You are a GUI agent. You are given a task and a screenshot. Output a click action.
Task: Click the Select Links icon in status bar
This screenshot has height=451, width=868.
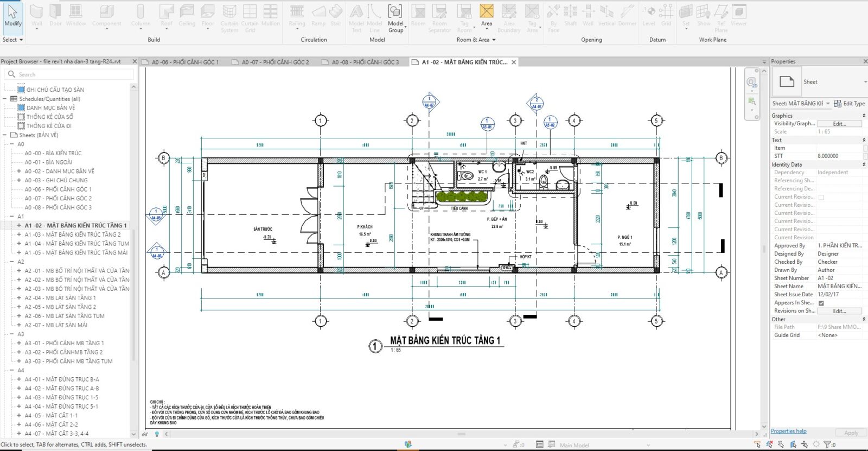[758, 444]
